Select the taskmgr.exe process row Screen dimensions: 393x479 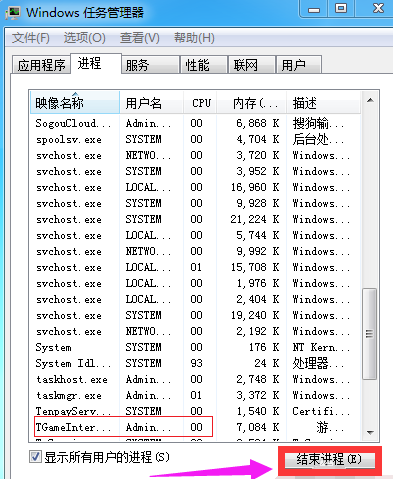tap(195, 395)
